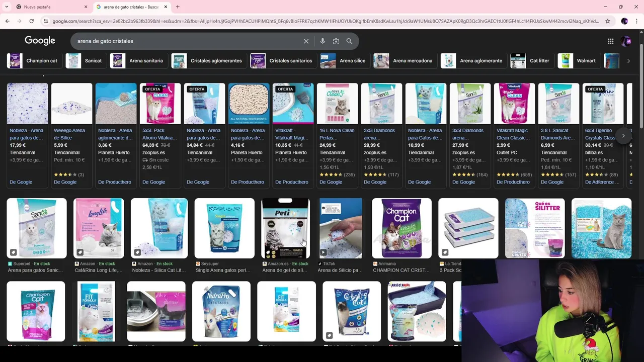Open the tab search dropdown arrow
The image size is (644, 362).
[x=6, y=7]
